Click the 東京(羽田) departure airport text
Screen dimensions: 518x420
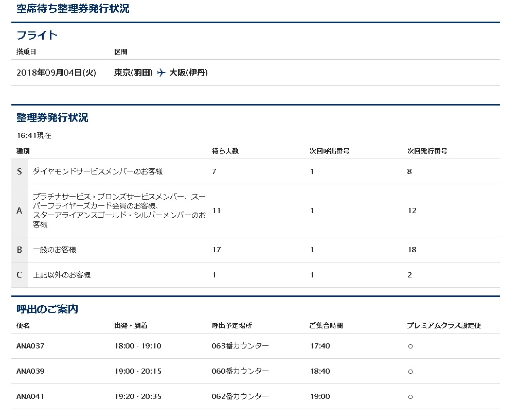(133, 73)
